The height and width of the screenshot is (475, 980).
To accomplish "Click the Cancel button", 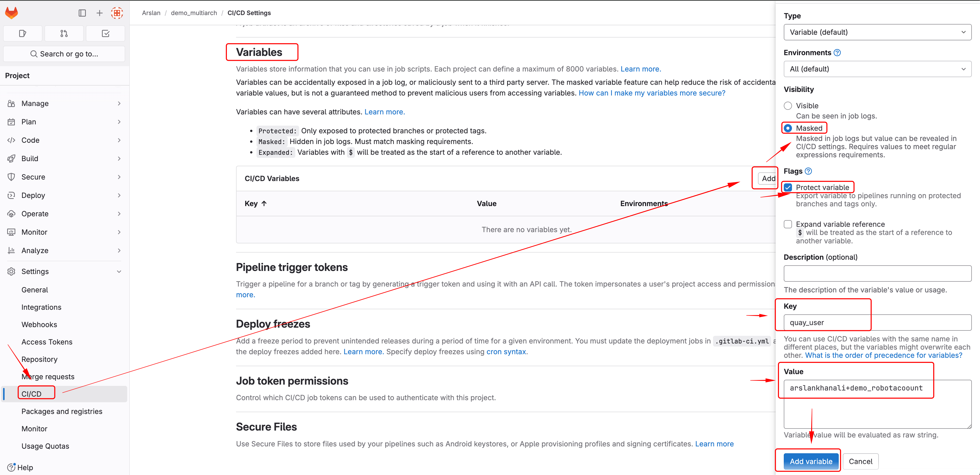I will 860,461.
